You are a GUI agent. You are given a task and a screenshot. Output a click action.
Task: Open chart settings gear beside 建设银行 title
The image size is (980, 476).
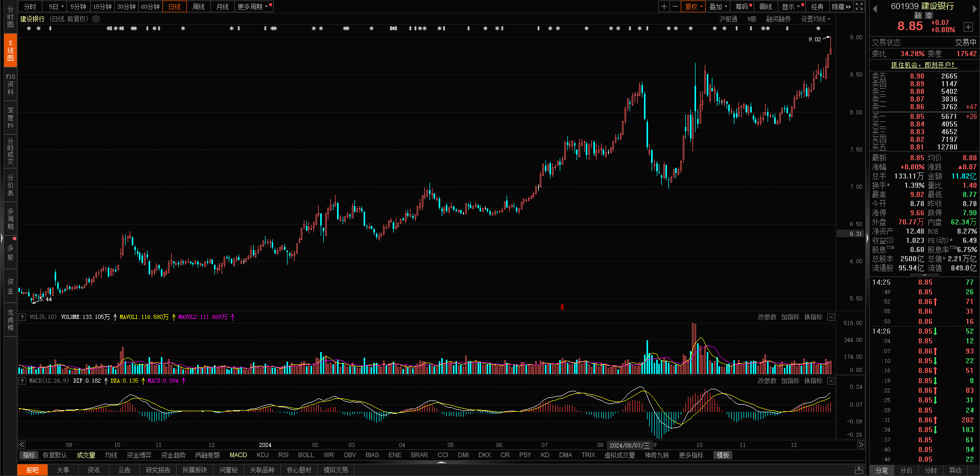coord(96,19)
